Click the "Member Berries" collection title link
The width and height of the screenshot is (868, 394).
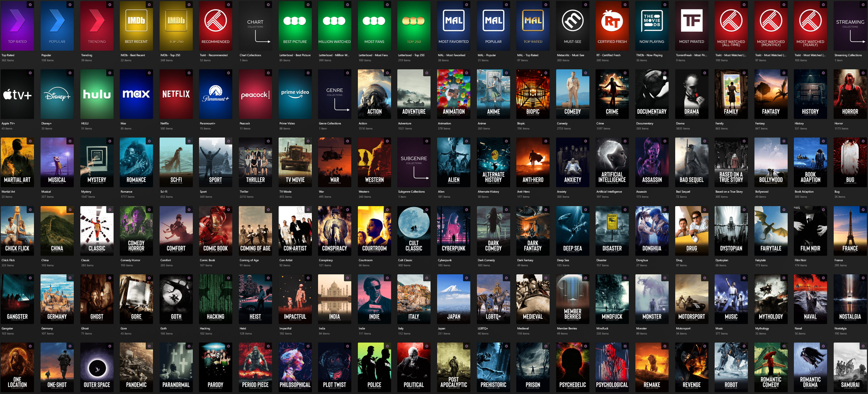pyautogui.click(x=567, y=329)
